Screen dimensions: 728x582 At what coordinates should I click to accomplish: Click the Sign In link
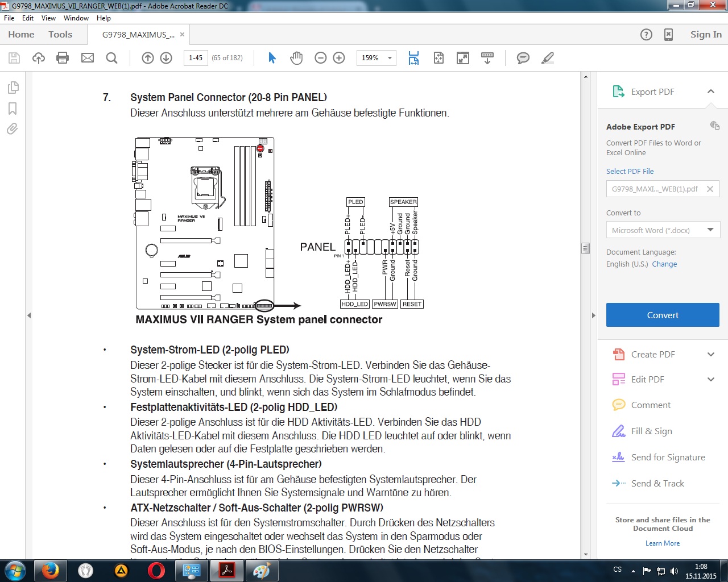[x=706, y=35]
